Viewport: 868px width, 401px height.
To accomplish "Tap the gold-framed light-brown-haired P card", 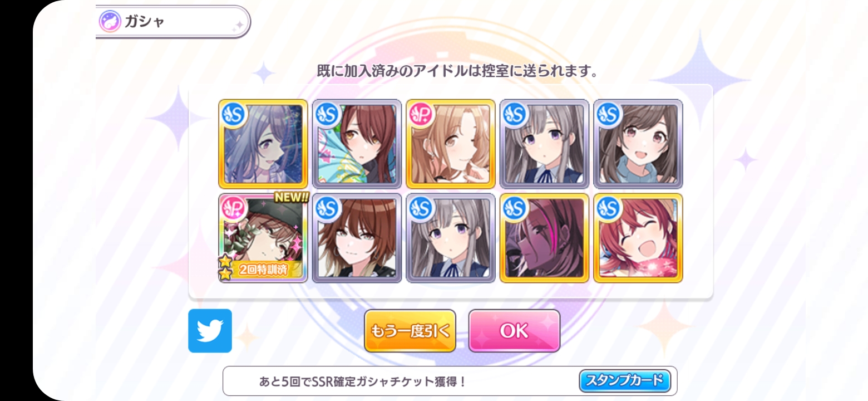I will tap(451, 144).
